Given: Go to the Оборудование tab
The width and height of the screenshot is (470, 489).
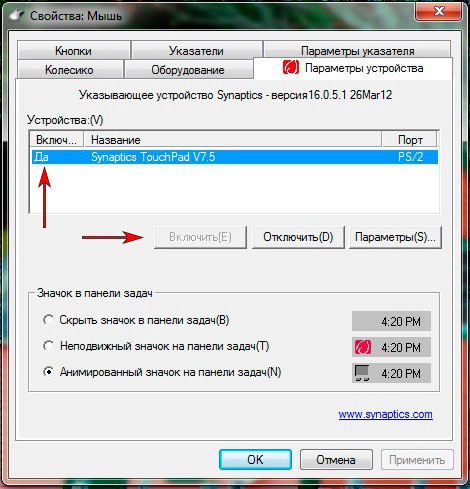Looking at the screenshot, I should click(x=188, y=70).
